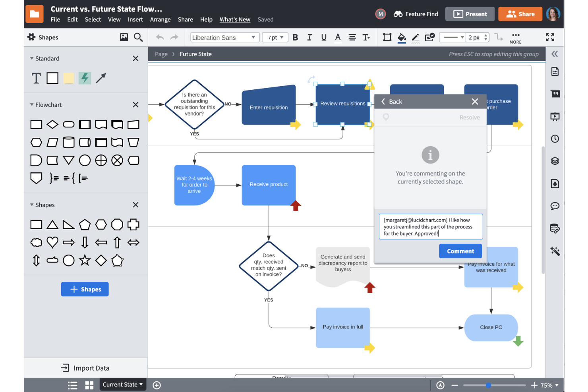Open the line style dropdown
This screenshot has width=588, height=392.
[453, 37]
